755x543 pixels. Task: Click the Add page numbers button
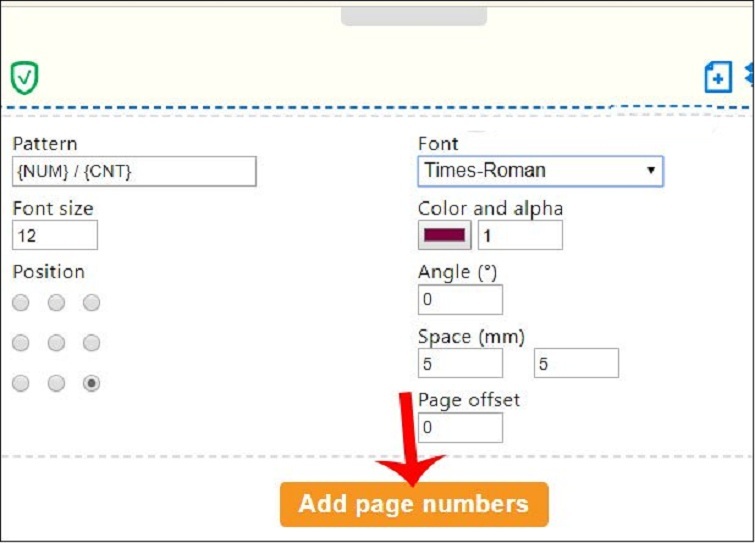pyautogui.click(x=414, y=504)
